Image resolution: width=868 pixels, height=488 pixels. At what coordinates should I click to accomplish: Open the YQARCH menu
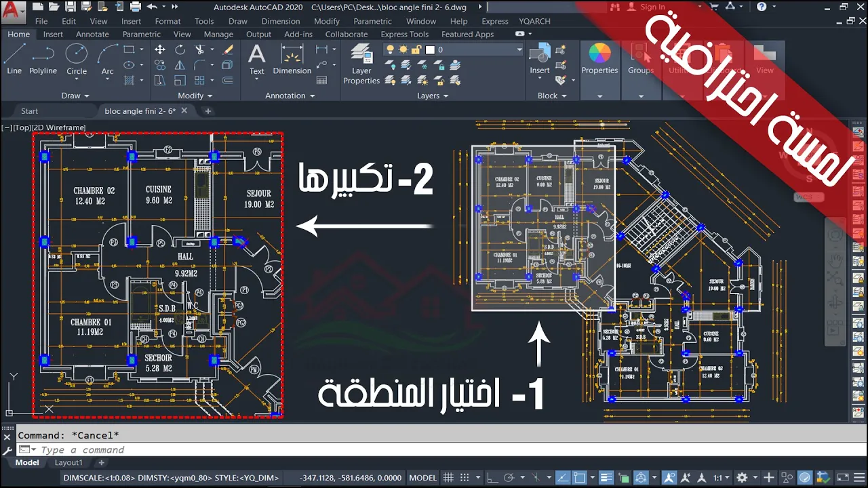point(535,21)
